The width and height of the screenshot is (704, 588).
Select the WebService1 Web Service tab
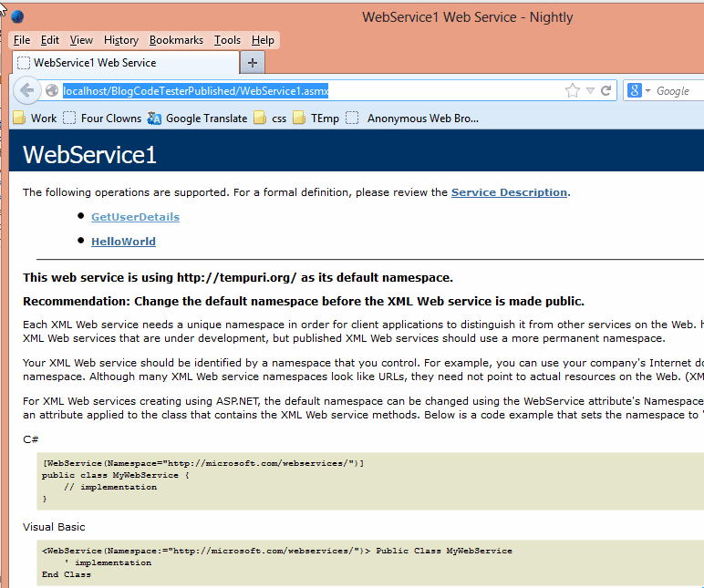click(x=126, y=62)
